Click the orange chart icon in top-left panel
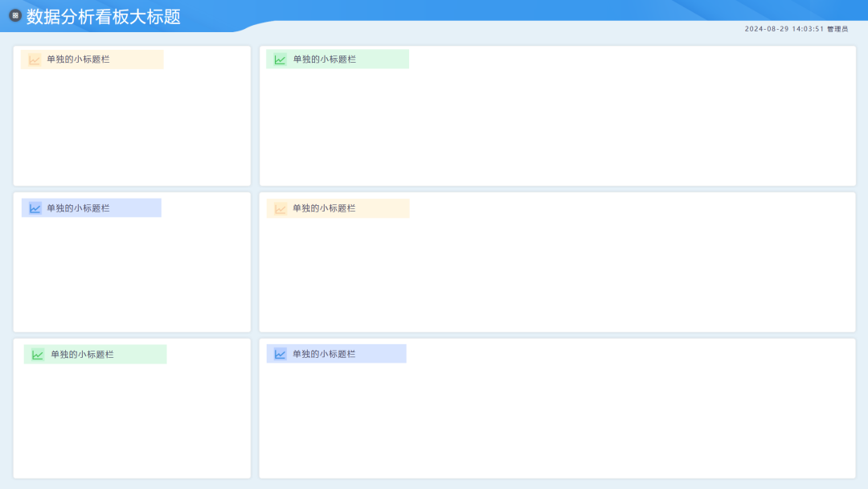Image resolution: width=868 pixels, height=489 pixels. click(x=35, y=60)
